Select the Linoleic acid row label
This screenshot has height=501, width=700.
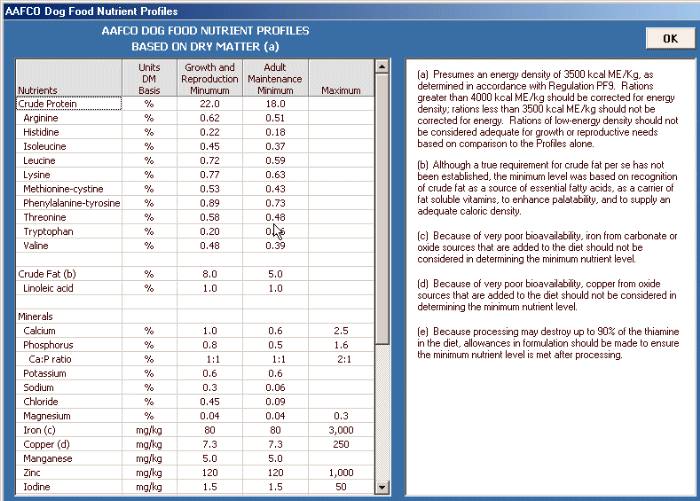click(x=48, y=288)
